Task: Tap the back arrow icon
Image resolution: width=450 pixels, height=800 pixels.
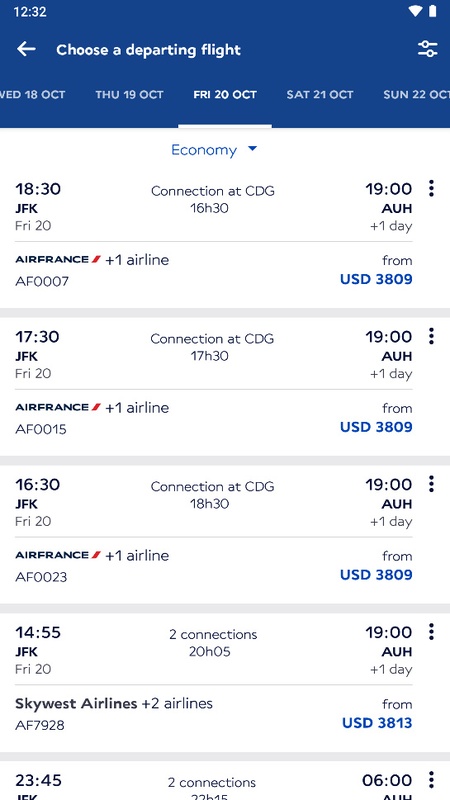Action: click(x=26, y=49)
